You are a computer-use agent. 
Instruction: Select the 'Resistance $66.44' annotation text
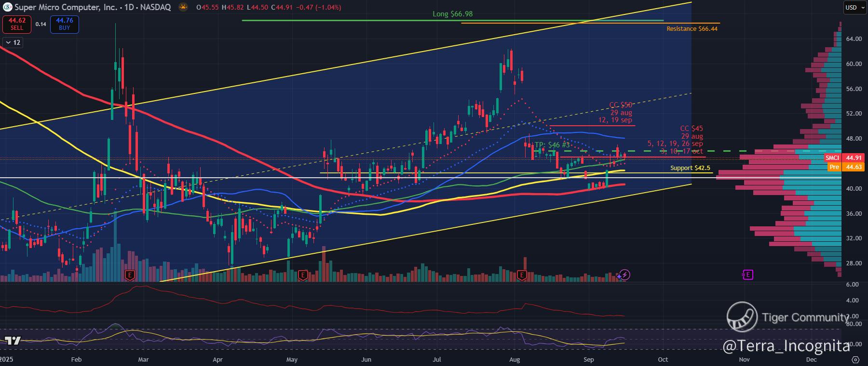tap(692, 29)
